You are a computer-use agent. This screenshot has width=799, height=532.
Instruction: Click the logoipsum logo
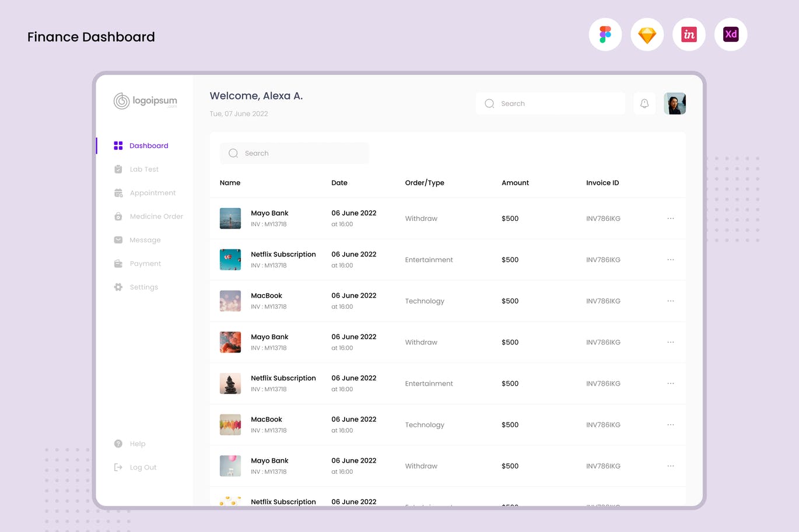[x=145, y=101]
